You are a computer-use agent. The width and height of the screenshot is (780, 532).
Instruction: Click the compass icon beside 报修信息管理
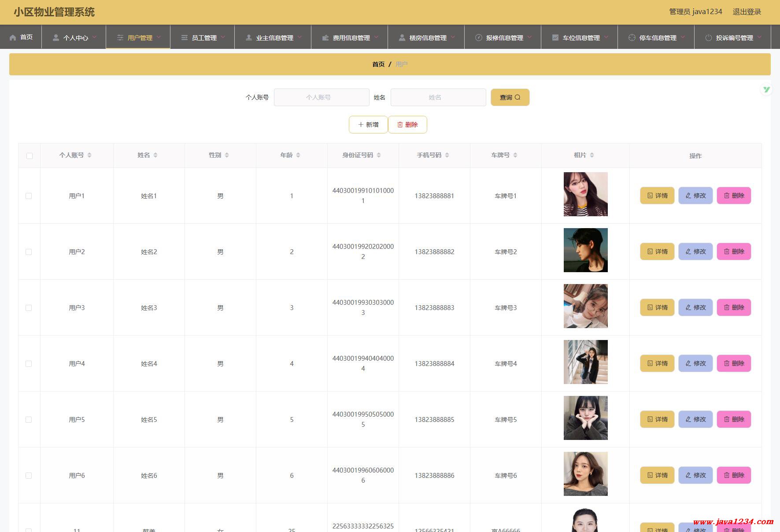point(479,37)
